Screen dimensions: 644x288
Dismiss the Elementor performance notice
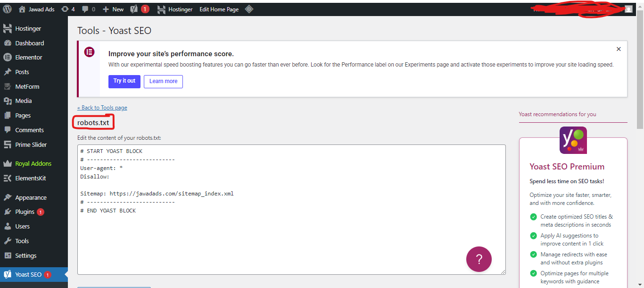pos(619,49)
